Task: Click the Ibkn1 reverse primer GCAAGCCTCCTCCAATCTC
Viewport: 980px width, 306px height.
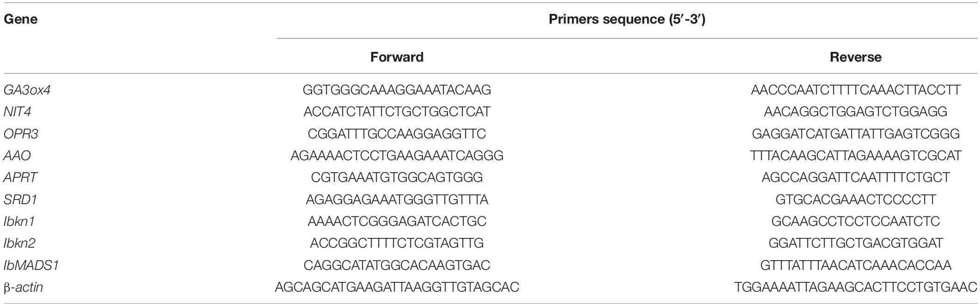Action: (856, 221)
